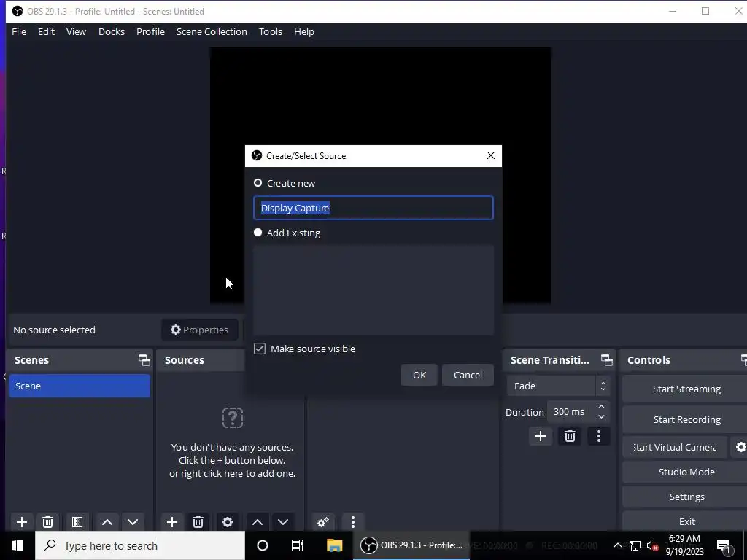The height and width of the screenshot is (560, 747).
Task: Click the Properties button
Action: point(200,330)
